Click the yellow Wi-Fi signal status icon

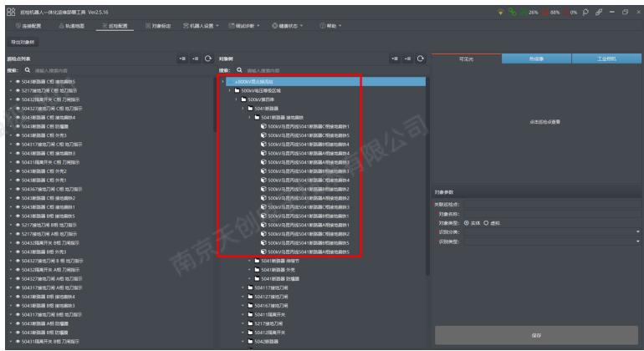point(500,13)
